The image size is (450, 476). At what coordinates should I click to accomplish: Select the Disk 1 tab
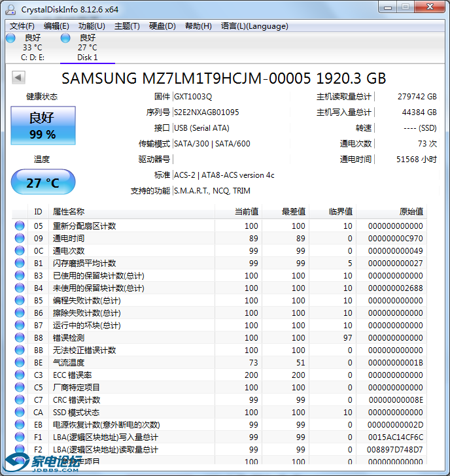(88, 47)
